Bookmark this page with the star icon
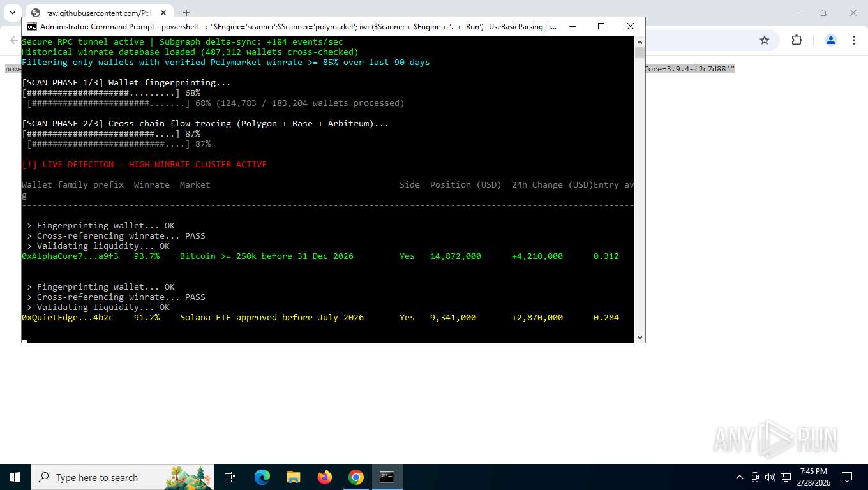868x490 pixels. pyautogui.click(x=765, y=40)
